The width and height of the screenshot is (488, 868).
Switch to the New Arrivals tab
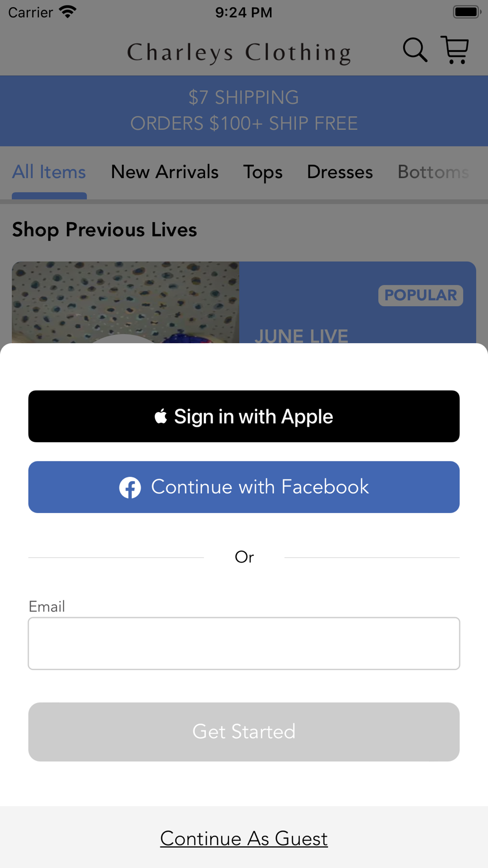pos(165,172)
